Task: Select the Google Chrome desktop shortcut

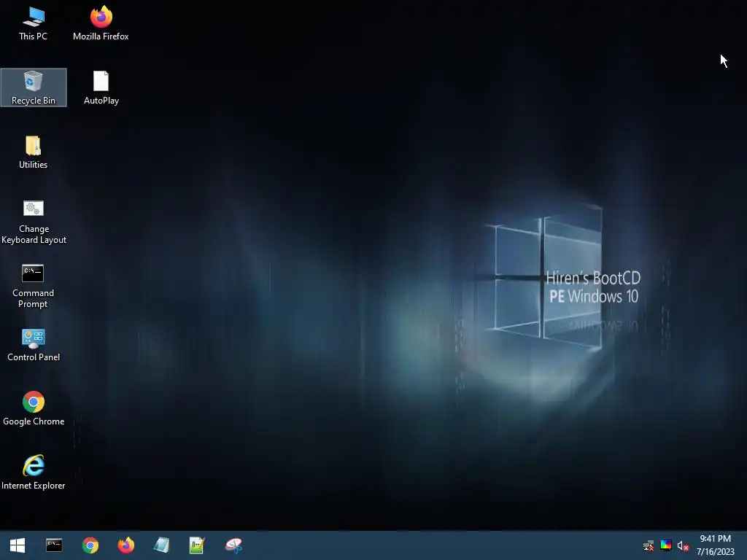Action: (34, 408)
